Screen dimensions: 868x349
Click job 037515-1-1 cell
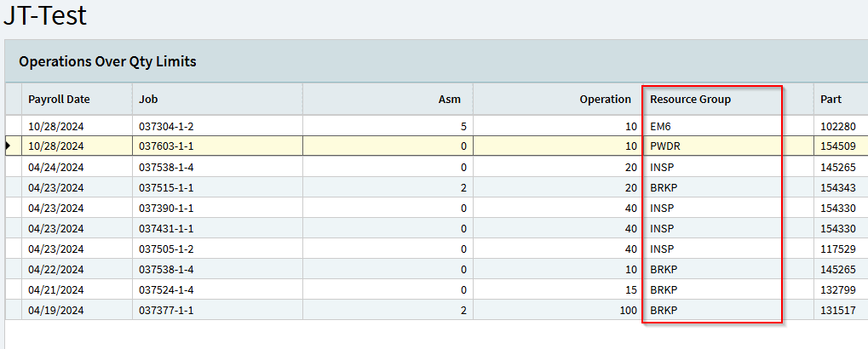pos(217,187)
